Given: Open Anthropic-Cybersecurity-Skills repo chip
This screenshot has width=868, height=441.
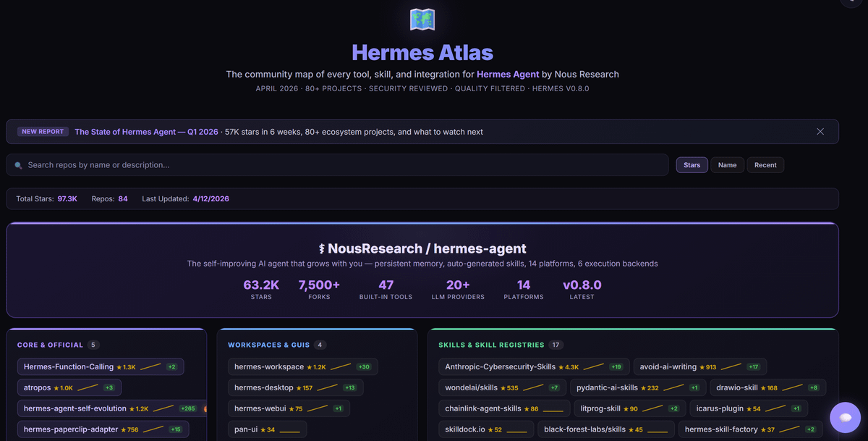Looking at the screenshot, I should (x=534, y=367).
